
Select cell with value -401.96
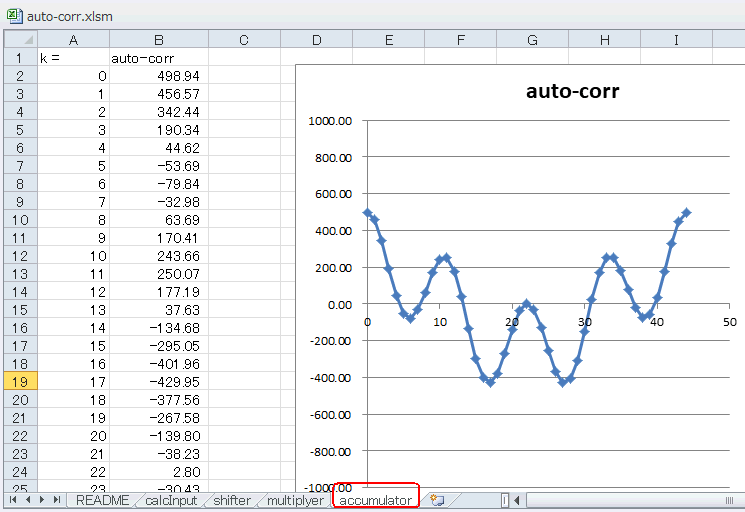[x=159, y=364]
